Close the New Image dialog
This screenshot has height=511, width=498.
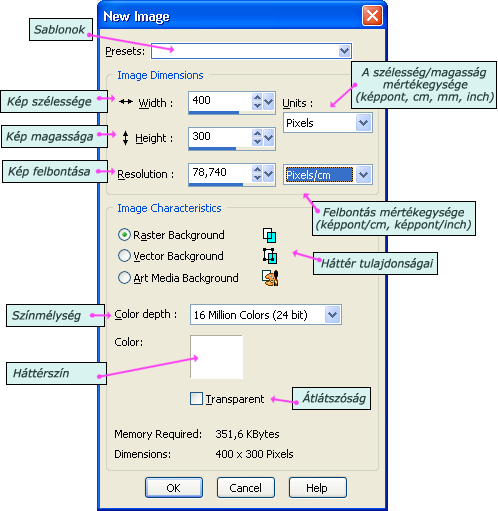(x=372, y=15)
